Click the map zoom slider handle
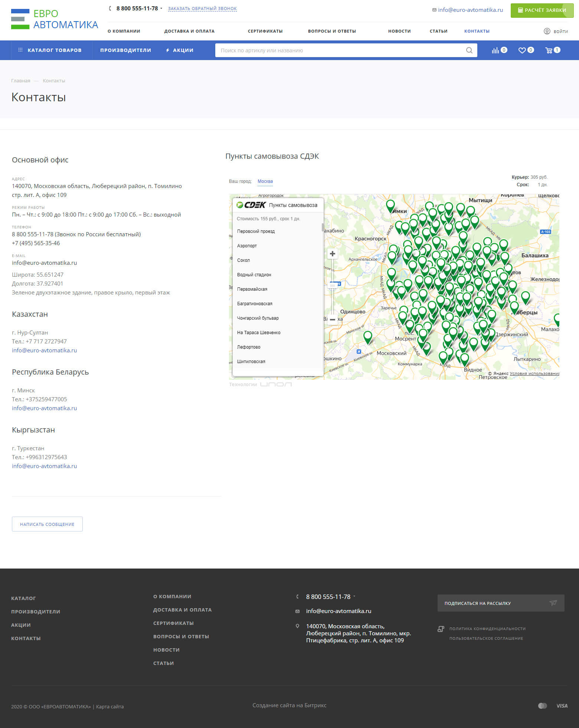 [x=333, y=285]
